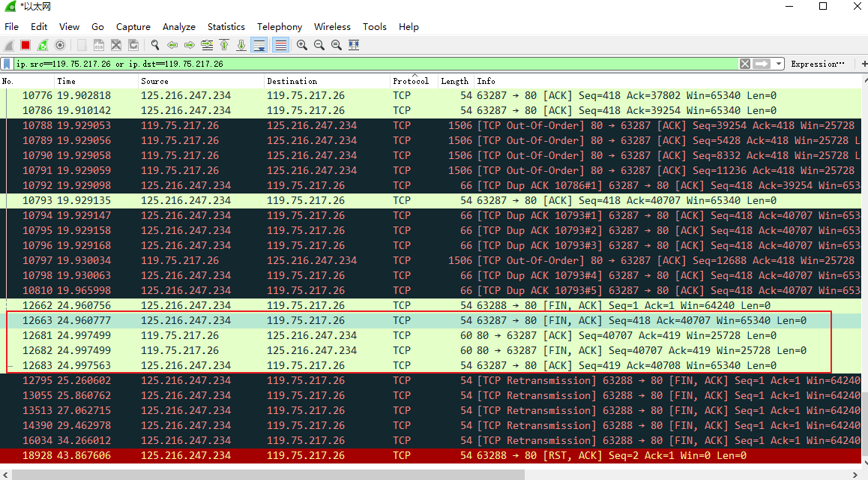Open the View menu
The height and width of the screenshot is (480, 868).
coord(69,26)
